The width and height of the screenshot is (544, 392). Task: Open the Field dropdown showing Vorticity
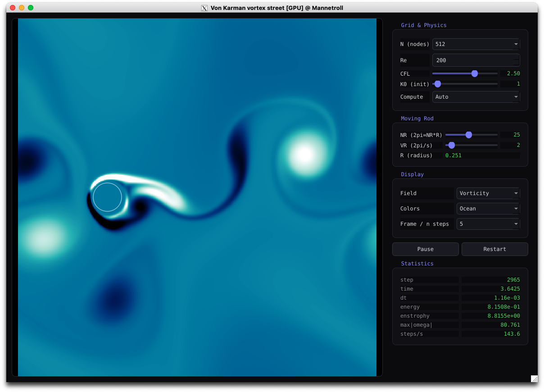coord(488,193)
